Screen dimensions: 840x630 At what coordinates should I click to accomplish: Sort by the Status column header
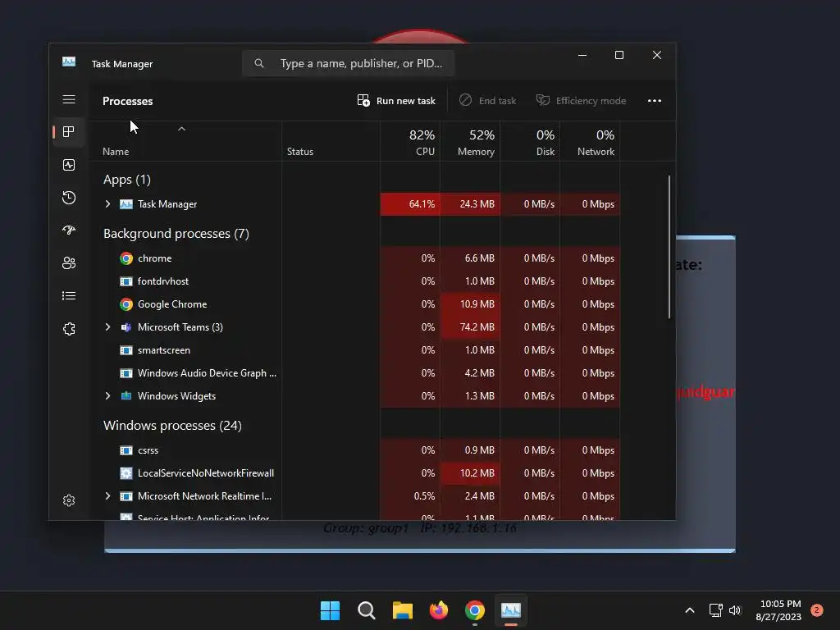tap(331, 141)
